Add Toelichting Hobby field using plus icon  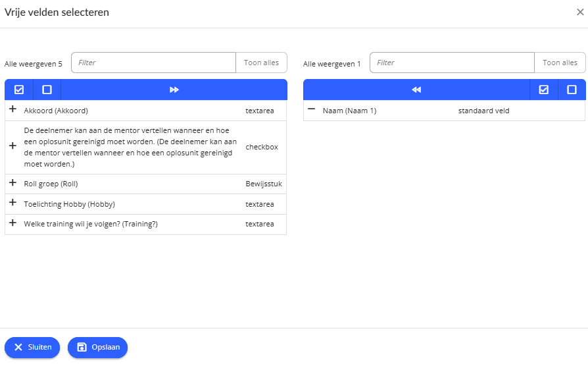coord(12,203)
